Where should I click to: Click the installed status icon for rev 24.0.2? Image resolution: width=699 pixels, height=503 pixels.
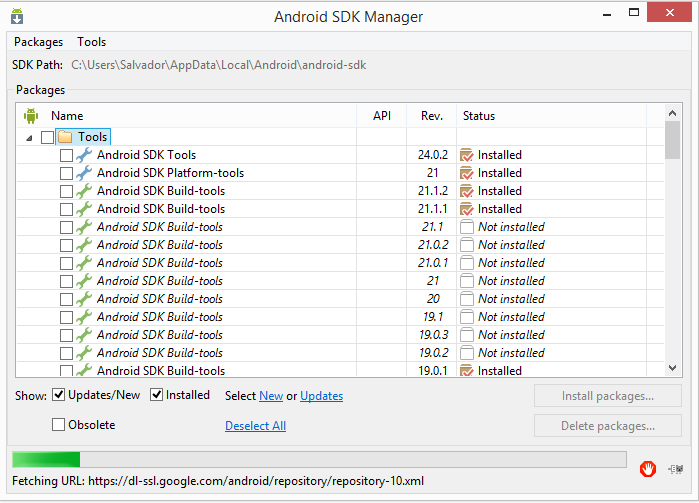pyautogui.click(x=466, y=155)
